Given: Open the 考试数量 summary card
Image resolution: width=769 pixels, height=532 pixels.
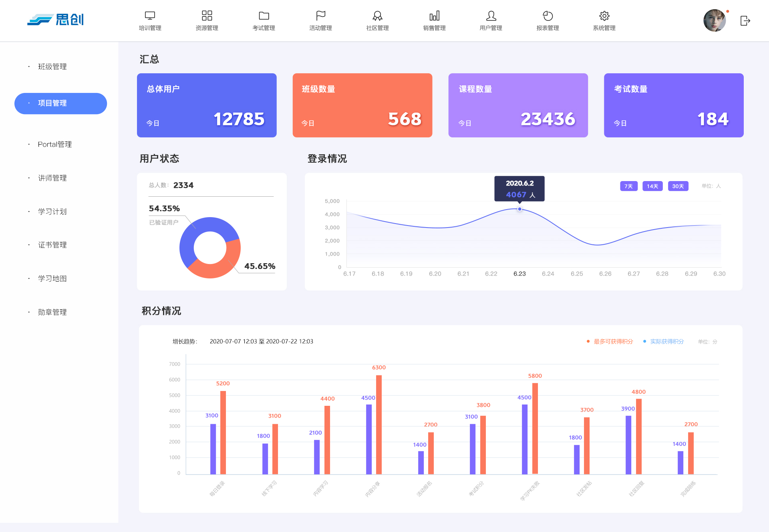Looking at the screenshot, I should point(674,105).
